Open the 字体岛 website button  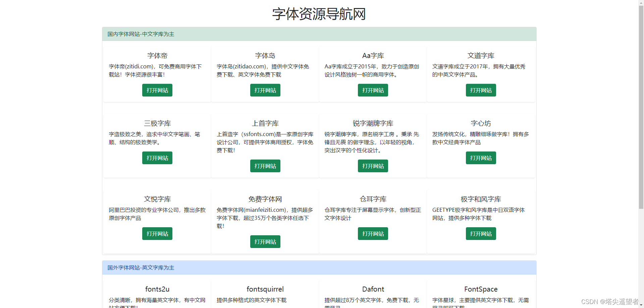pos(265,90)
